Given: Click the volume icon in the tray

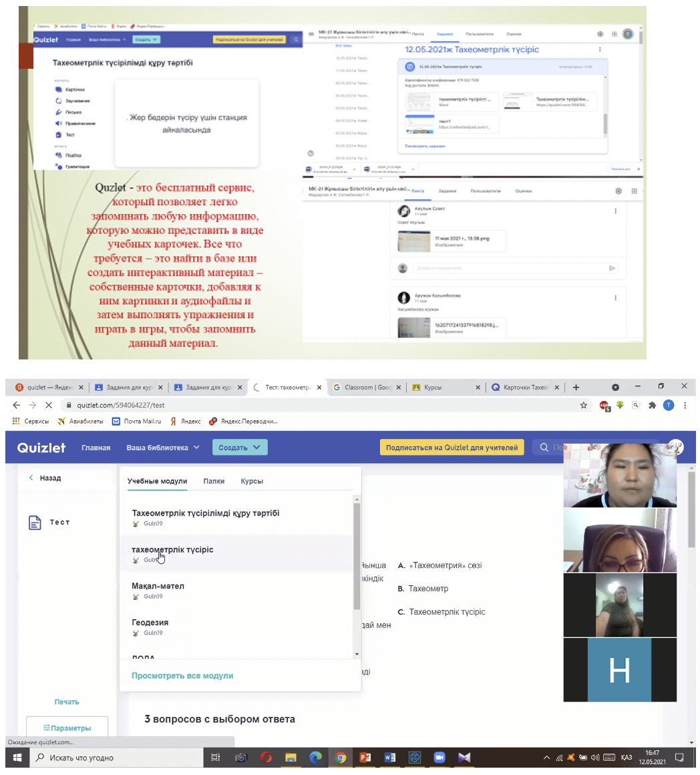Looking at the screenshot, I should click(595, 757).
